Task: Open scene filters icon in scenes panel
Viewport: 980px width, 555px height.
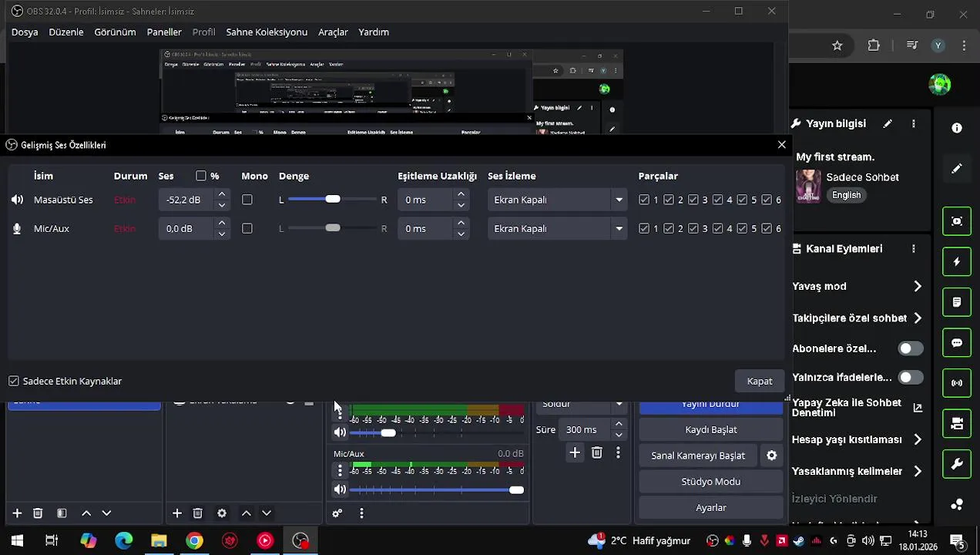Action: (62, 513)
